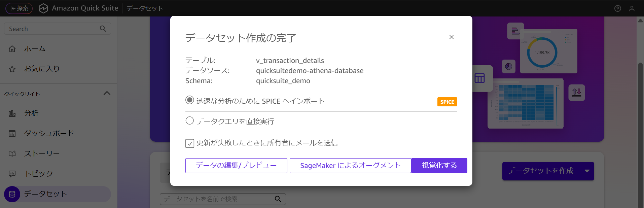This screenshot has height=208, width=644.
Task: Toggle 更新が失敗したときにメールを送信 checkbox
Action: [x=190, y=143]
